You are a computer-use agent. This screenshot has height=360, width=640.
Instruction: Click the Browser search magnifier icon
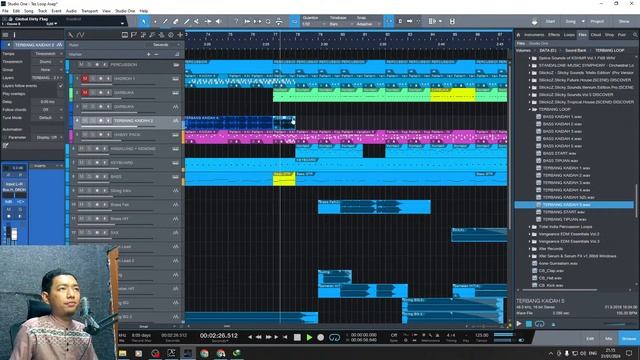click(x=635, y=35)
